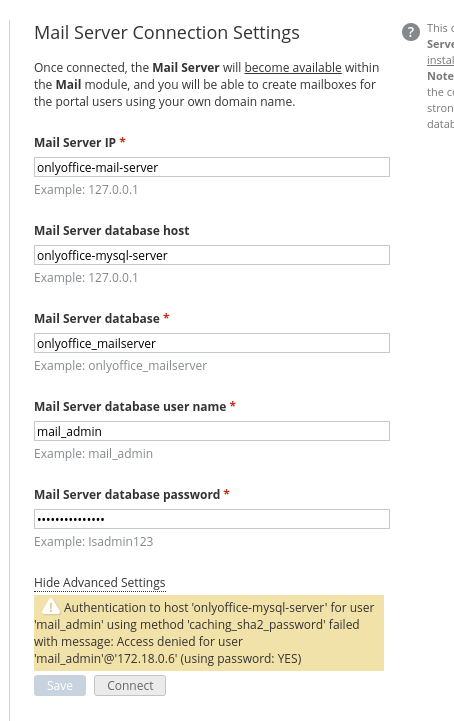Click the Connect button
The height and width of the screenshot is (721, 454).
pyautogui.click(x=130, y=686)
